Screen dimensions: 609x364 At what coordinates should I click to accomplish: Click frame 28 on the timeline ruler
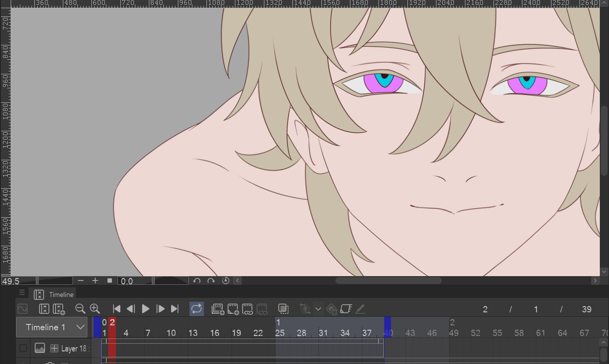302,333
